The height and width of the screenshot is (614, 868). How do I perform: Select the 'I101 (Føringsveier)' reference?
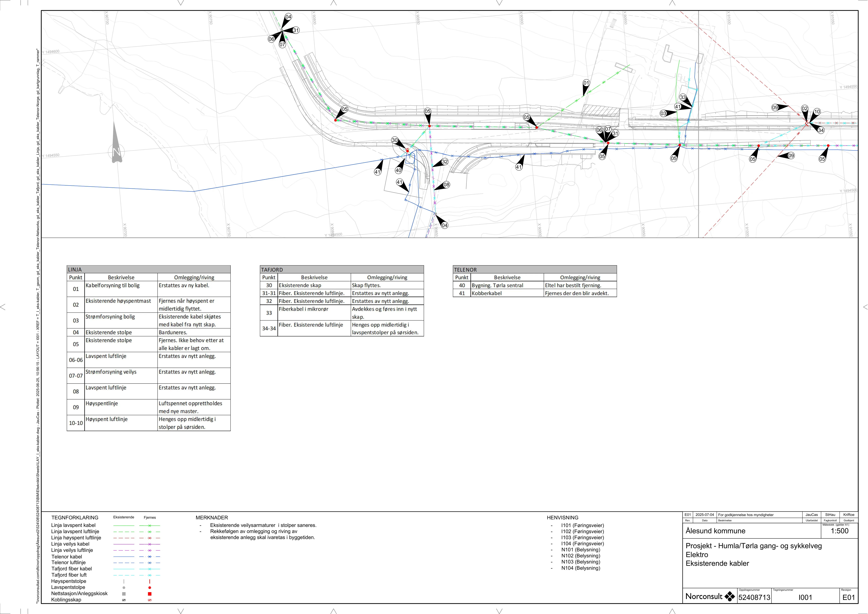click(x=583, y=525)
